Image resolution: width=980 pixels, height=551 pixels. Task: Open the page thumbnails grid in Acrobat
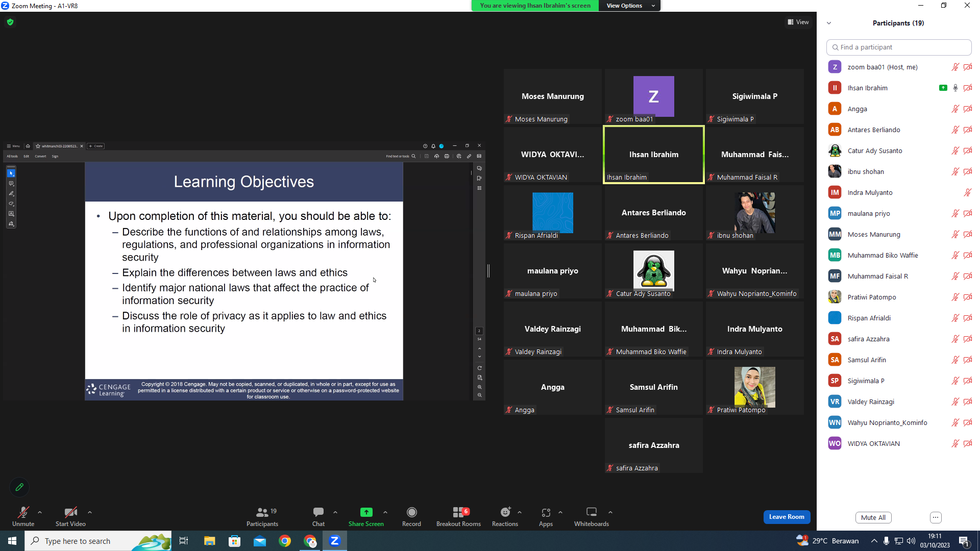click(479, 188)
